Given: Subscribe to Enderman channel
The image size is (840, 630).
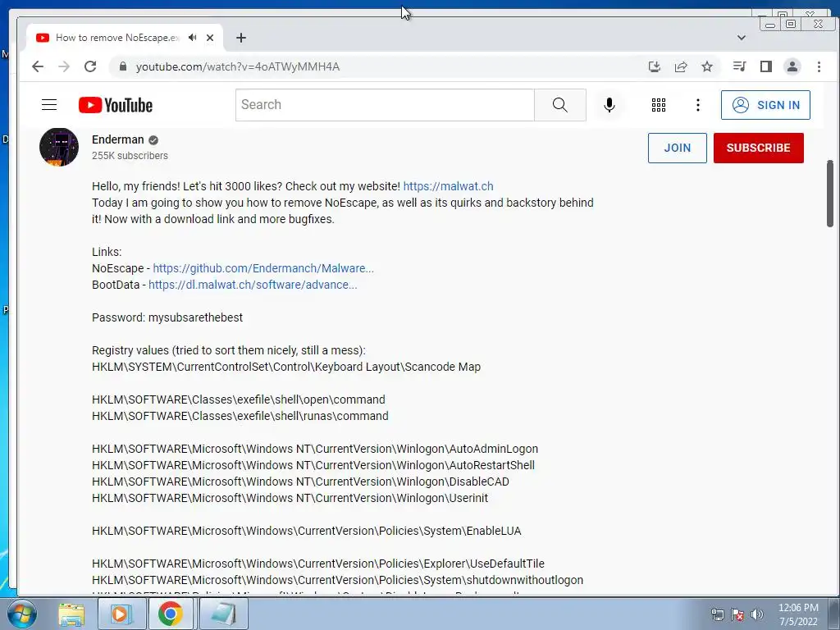Looking at the screenshot, I should [759, 148].
